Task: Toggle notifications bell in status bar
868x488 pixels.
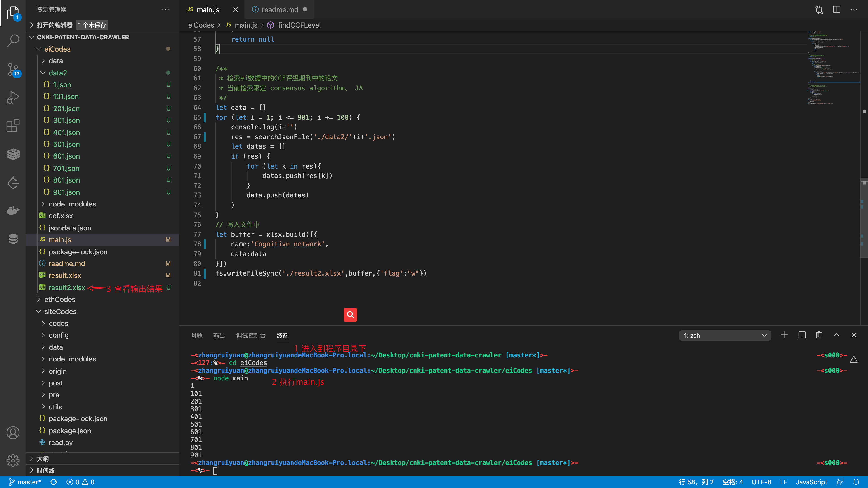Action: coord(856,482)
